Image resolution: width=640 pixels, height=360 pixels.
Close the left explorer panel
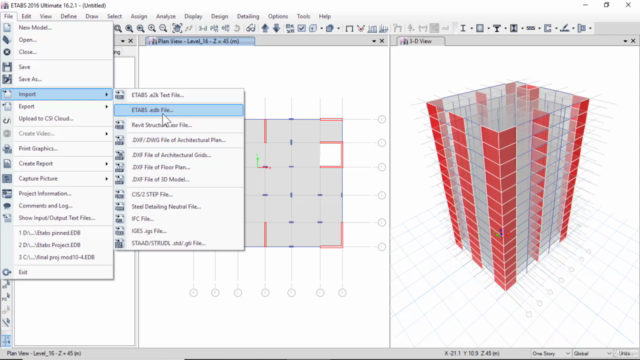(131, 41)
